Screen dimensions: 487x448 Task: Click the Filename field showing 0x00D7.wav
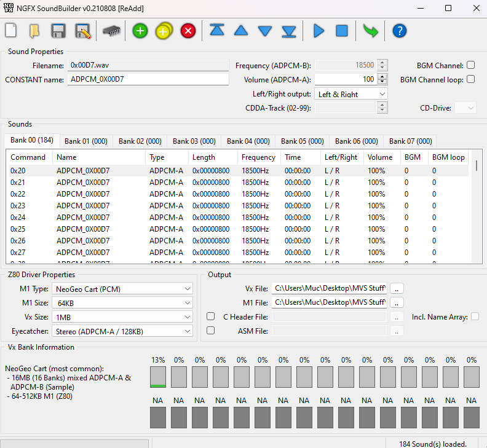[148, 65]
